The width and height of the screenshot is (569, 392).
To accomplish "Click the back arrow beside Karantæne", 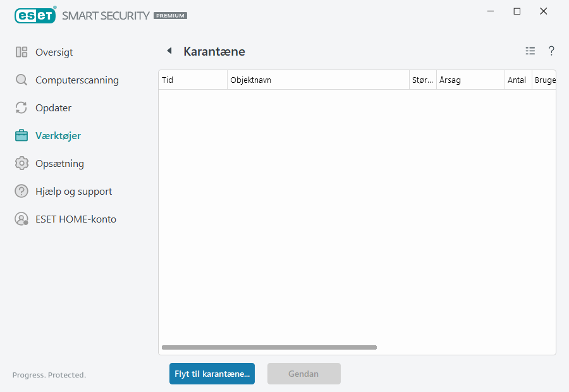I will (169, 51).
